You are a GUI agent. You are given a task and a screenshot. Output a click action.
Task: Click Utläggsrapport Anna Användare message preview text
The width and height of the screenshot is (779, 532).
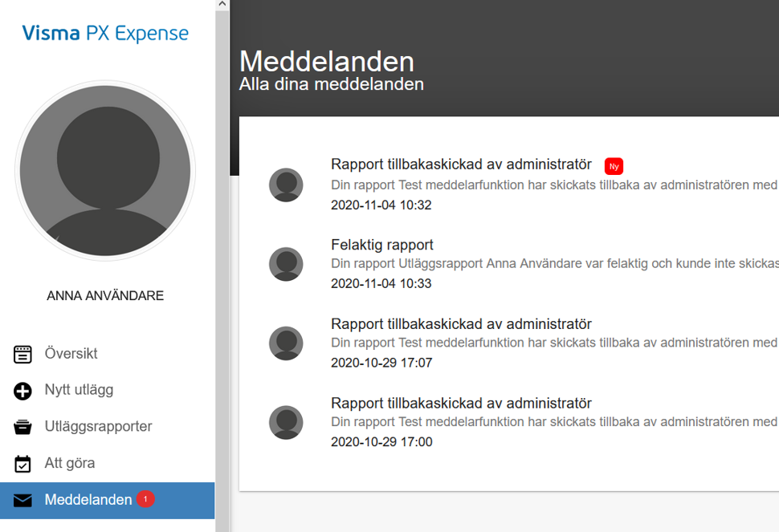[x=554, y=263]
